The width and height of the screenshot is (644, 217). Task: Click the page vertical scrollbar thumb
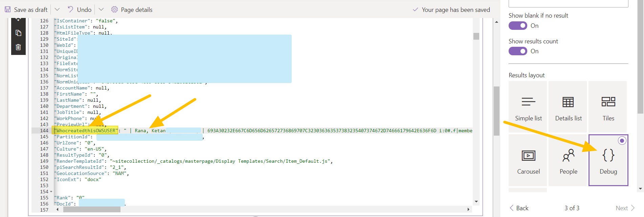(496, 111)
